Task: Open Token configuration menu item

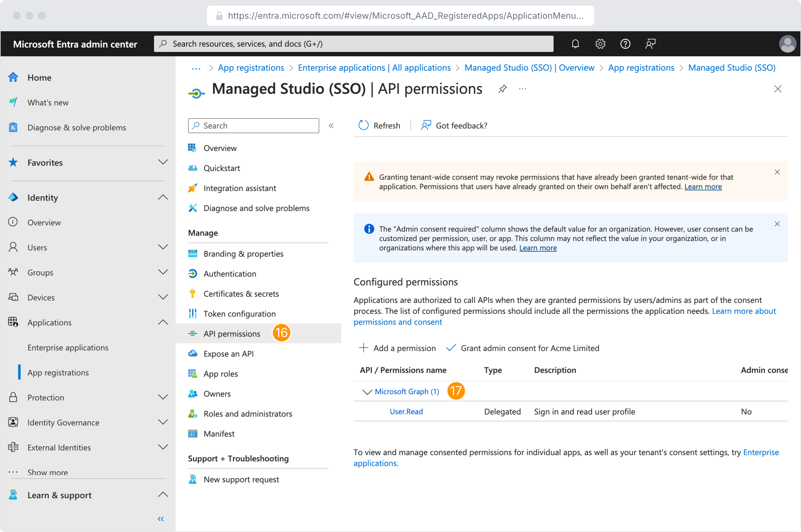Action: tap(239, 314)
